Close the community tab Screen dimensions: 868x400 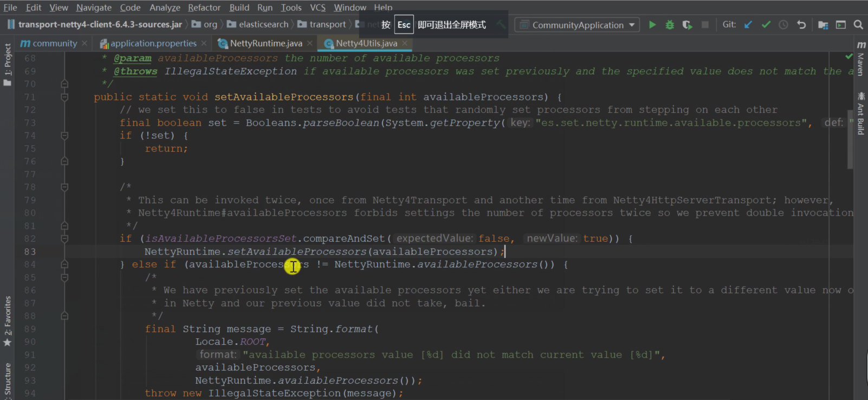point(85,43)
